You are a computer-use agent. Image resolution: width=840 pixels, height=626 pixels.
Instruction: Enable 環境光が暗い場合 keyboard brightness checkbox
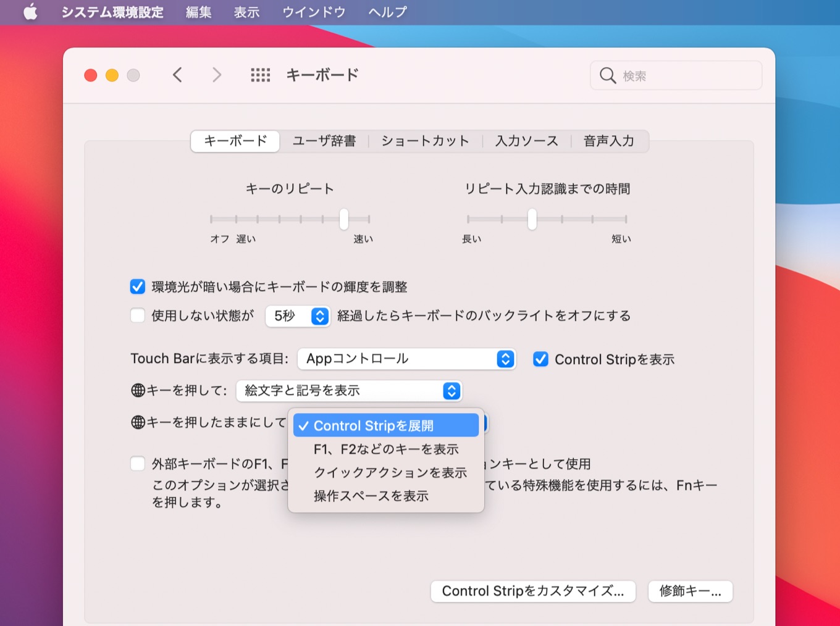pos(138,286)
